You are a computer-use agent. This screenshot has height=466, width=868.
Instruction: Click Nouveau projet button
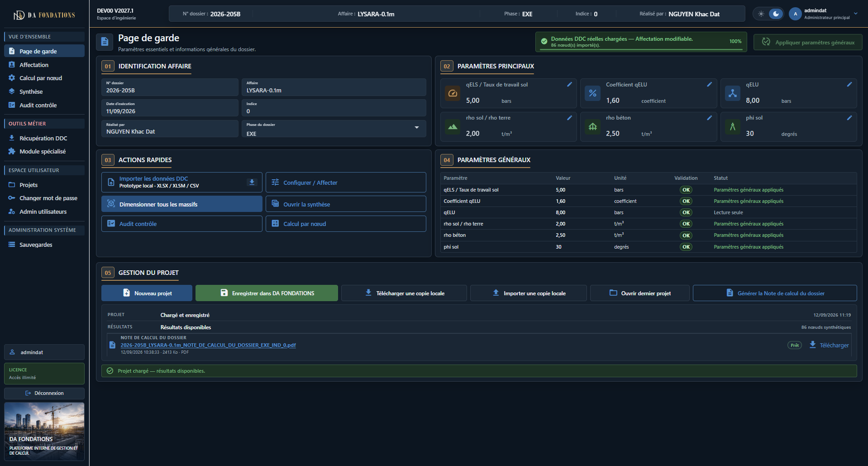[x=147, y=293]
